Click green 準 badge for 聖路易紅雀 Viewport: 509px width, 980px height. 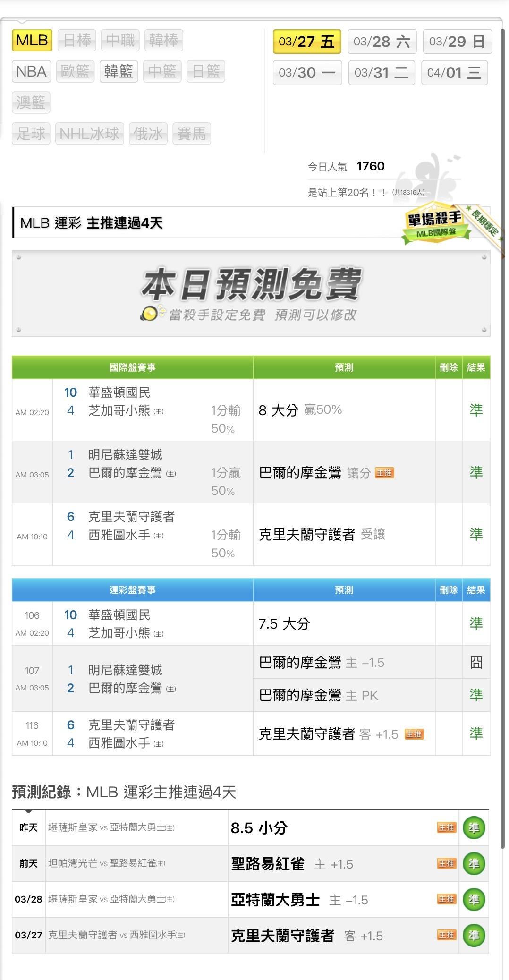[x=474, y=864]
